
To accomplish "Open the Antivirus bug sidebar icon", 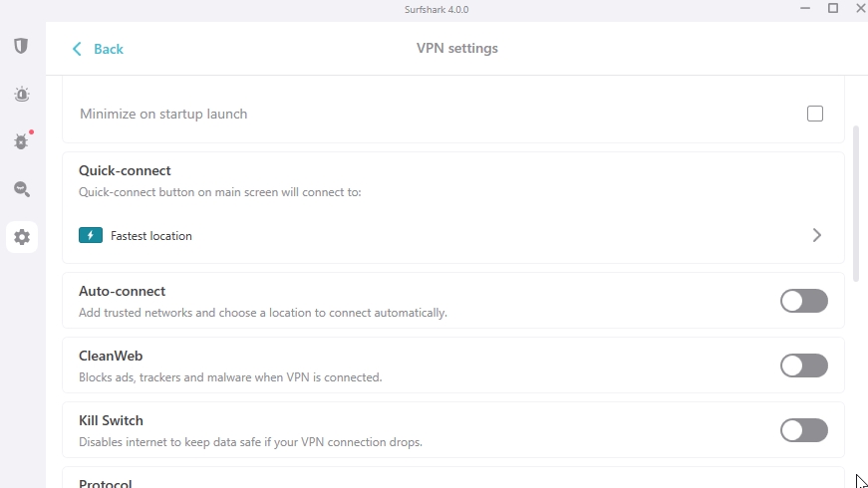I will click(21, 141).
